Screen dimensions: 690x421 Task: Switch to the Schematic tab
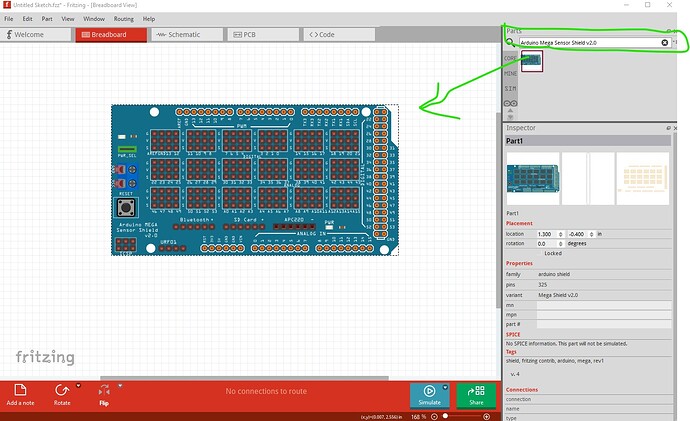(187, 34)
